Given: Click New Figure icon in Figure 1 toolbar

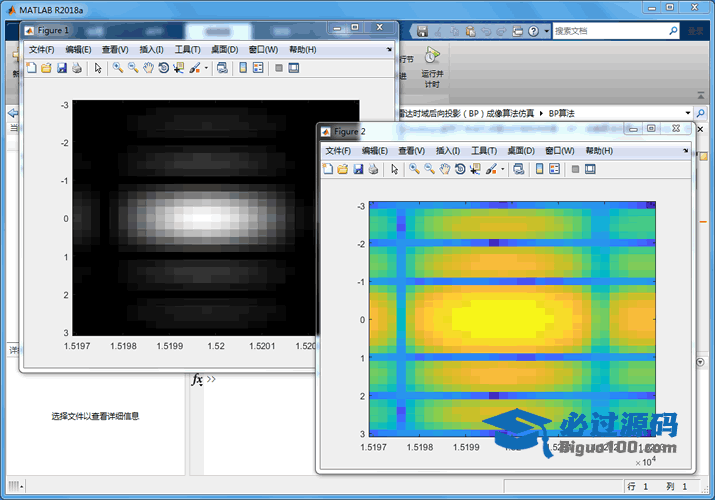Looking at the screenshot, I should (x=31, y=68).
